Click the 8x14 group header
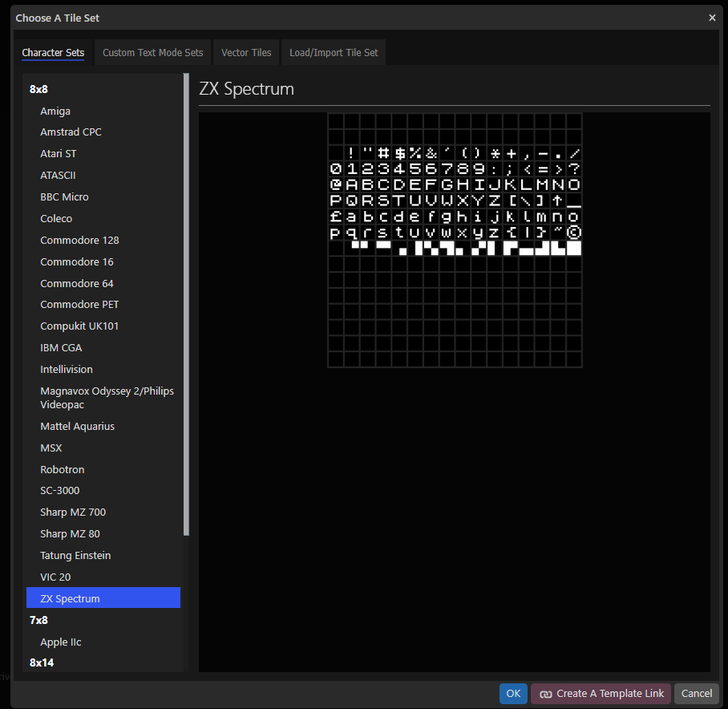This screenshot has height=709, width=728. coord(42,662)
